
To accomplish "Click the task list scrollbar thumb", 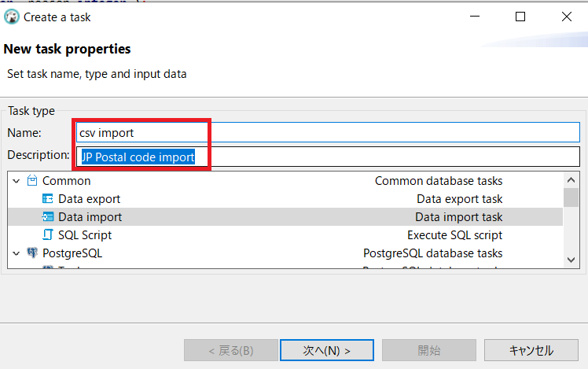I will coord(571,197).
